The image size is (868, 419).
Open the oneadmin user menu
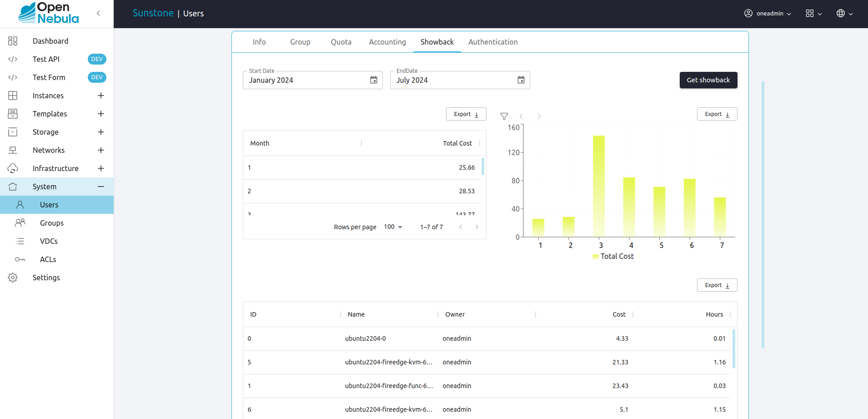point(768,14)
